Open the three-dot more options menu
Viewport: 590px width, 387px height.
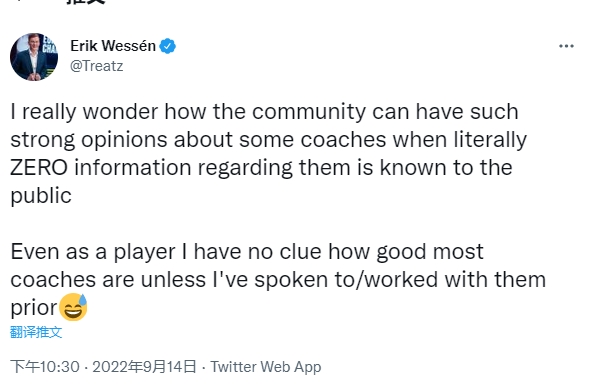(566, 46)
